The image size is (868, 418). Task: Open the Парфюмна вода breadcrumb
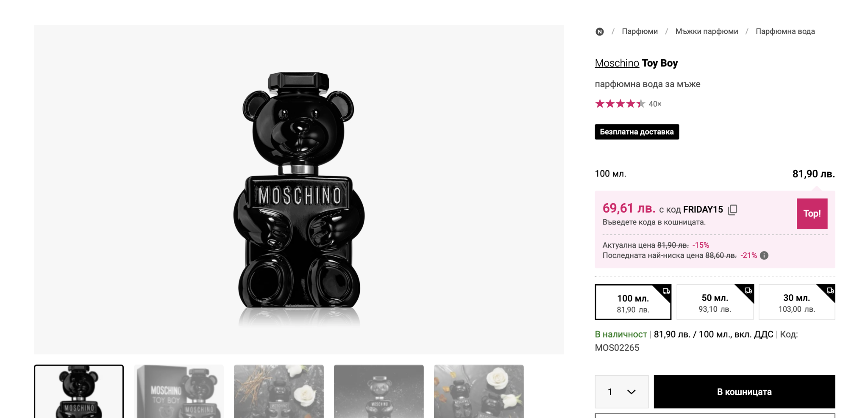(785, 31)
